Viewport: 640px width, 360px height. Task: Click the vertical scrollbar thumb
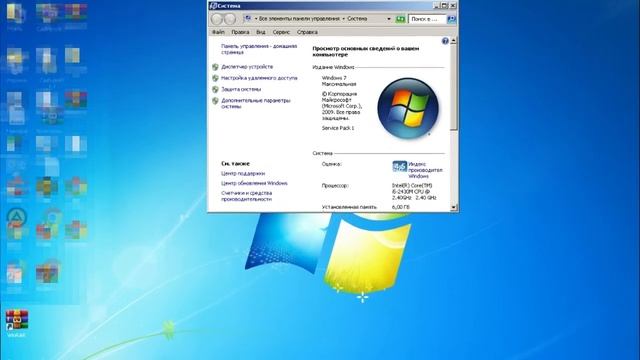[x=453, y=88]
